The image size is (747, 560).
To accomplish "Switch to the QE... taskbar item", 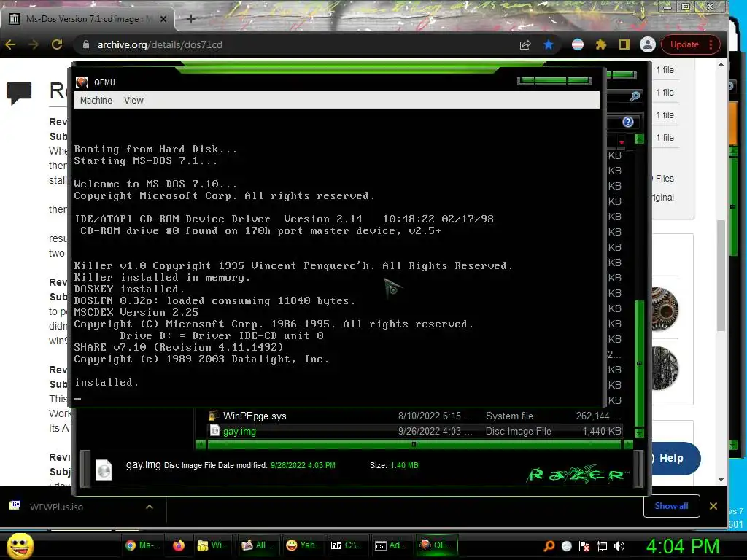I will [436, 545].
